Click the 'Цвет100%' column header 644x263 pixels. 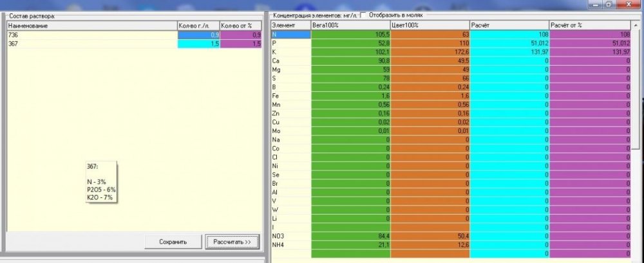tap(430, 26)
